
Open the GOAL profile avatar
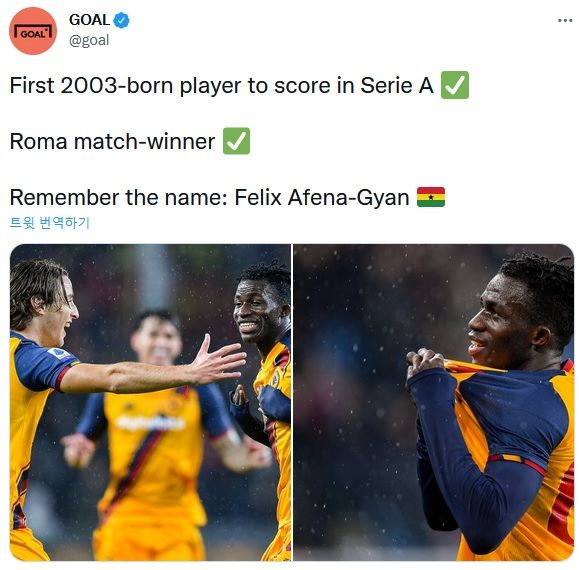click(33, 31)
